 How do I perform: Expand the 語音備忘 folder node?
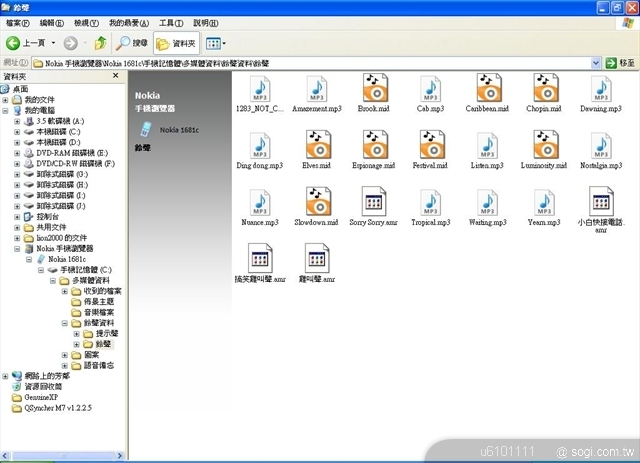(64, 365)
